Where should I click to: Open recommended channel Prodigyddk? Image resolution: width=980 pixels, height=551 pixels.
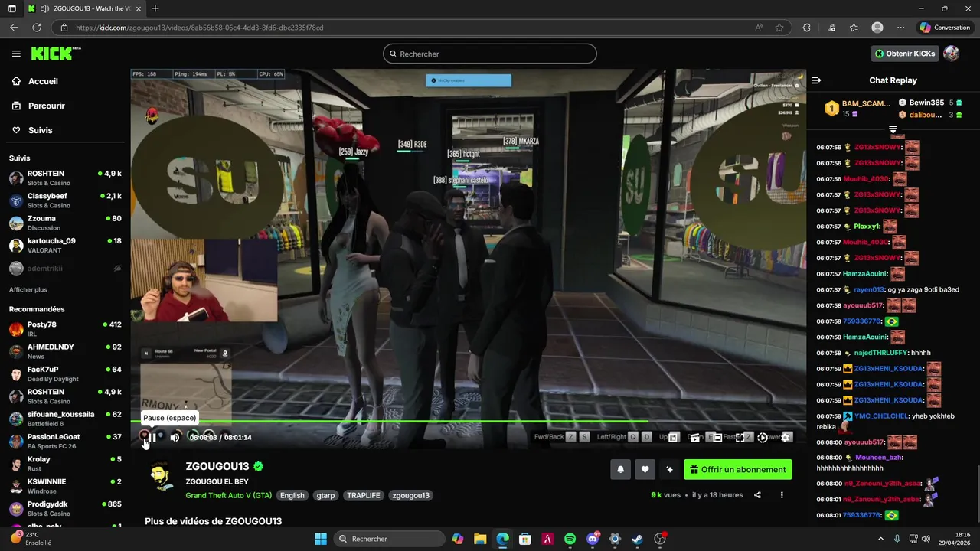click(65, 508)
